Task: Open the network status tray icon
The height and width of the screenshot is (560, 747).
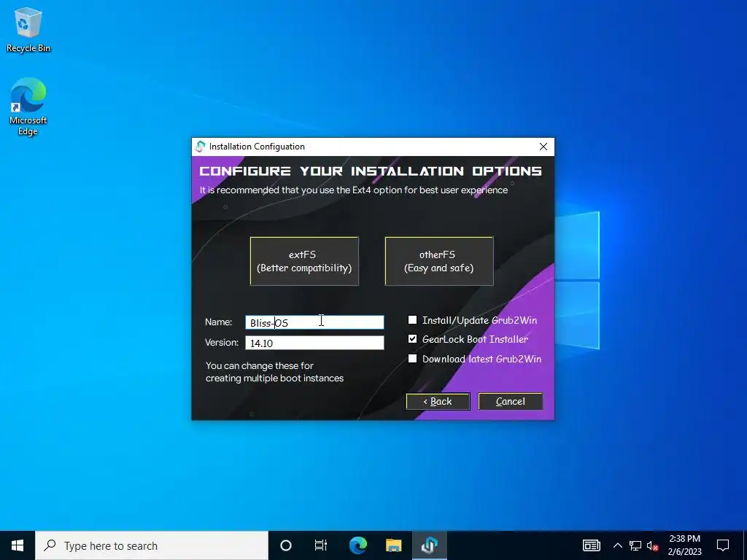Action: [x=635, y=545]
